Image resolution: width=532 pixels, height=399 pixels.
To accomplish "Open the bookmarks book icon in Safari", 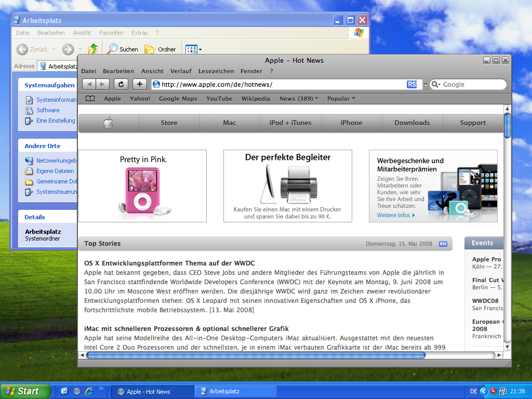I will (90, 99).
